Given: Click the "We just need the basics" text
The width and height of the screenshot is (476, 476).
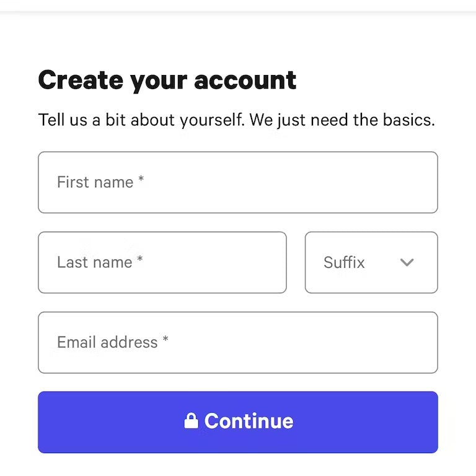Looking at the screenshot, I should pos(342,120).
